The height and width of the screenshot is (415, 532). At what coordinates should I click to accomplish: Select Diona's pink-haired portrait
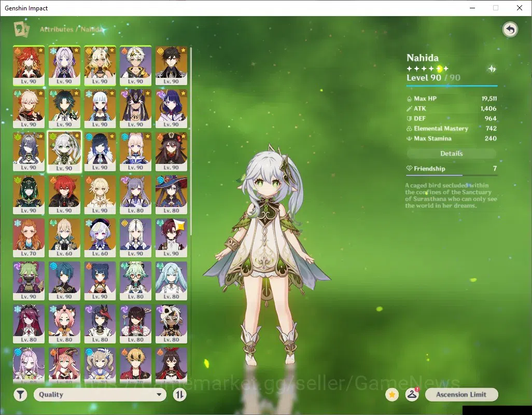tap(64, 324)
